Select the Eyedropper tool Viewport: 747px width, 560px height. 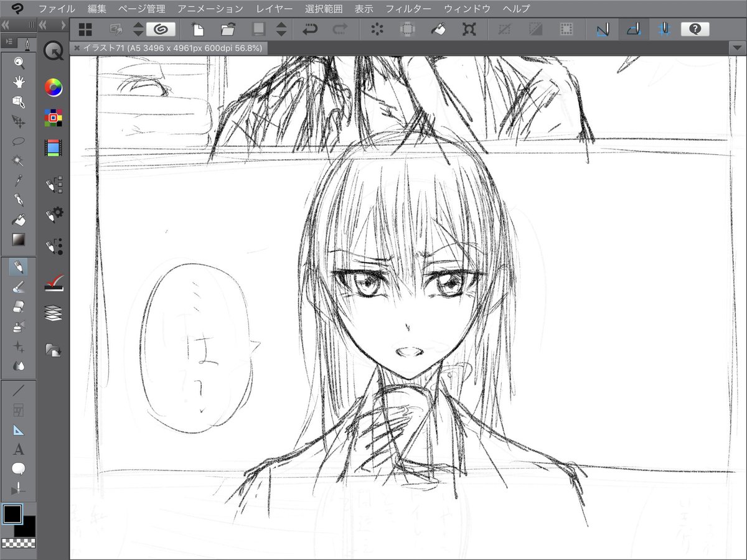point(18,180)
